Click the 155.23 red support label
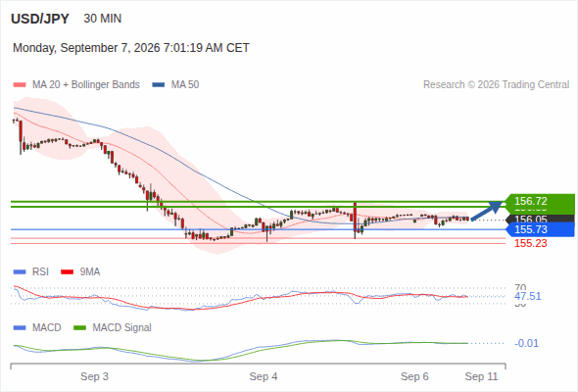 (x=530, y=243)
